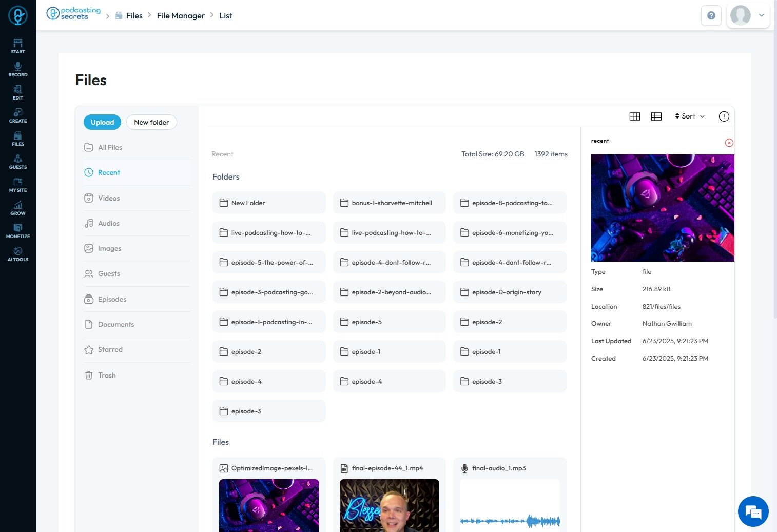Click File Manager in the breadcrumb
This screenshot has height=532, width=777.
[181, 16]
